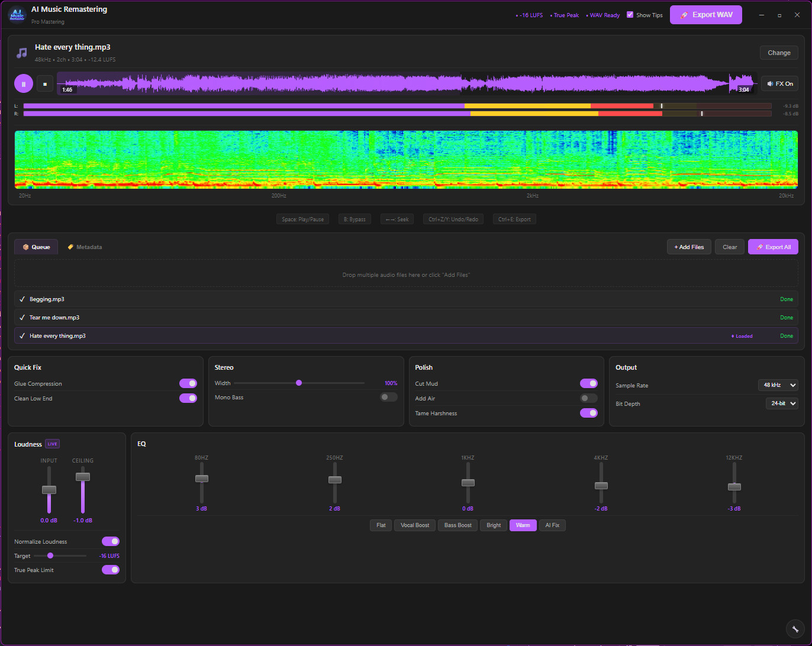Click the AI Music Remaster app logo

click(17, 15)
